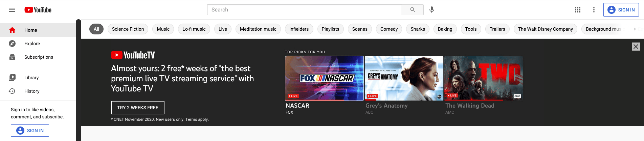Click The Walking Dead title text
The width and height of the screenshot is (644, 141).
click(x=470, y=106)
